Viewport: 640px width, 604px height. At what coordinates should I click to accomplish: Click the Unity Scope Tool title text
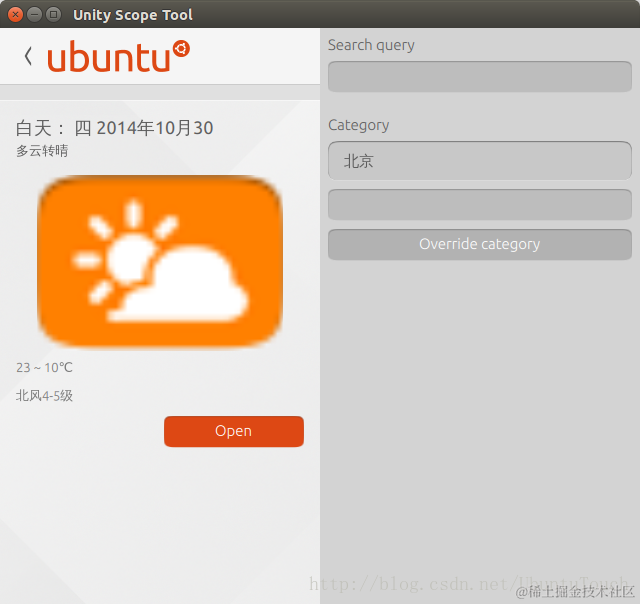point(133,15)
